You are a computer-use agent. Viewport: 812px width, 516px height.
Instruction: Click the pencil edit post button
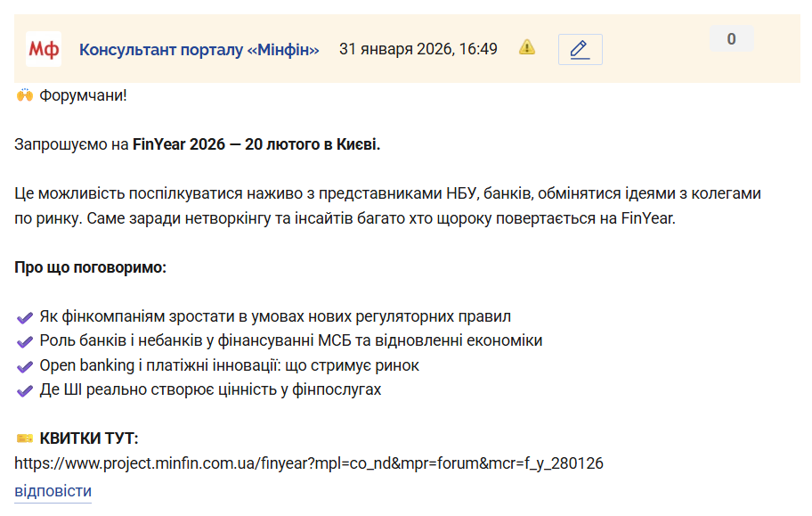click(x=580, y=49)
